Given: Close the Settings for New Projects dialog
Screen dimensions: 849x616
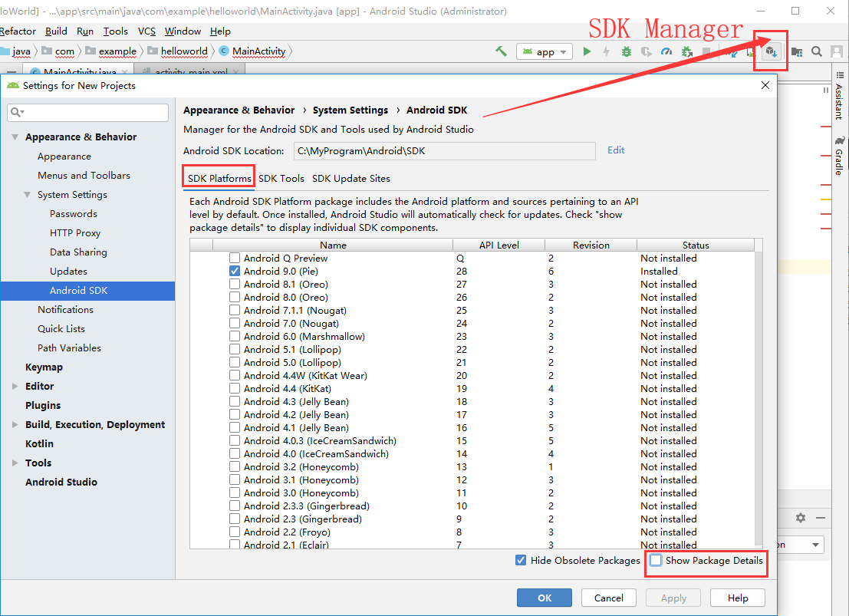Looking at the screenshot, I should coord(765,86).
